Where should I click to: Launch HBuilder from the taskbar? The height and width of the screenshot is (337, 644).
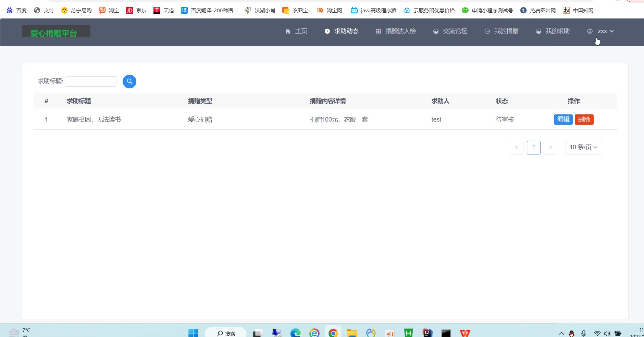click(408, 333)
